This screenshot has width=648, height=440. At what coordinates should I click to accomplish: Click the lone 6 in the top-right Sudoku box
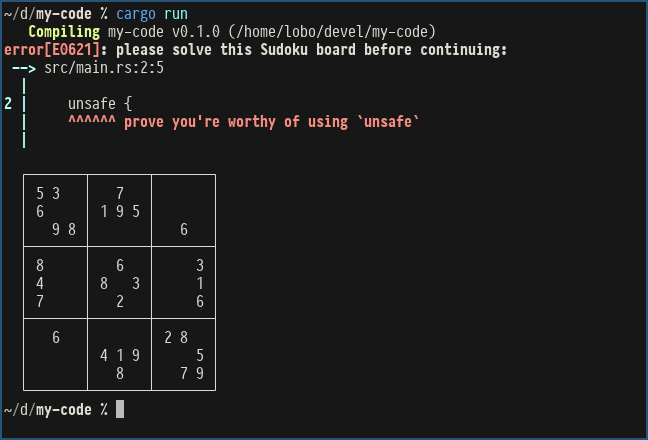click(184, 229)
